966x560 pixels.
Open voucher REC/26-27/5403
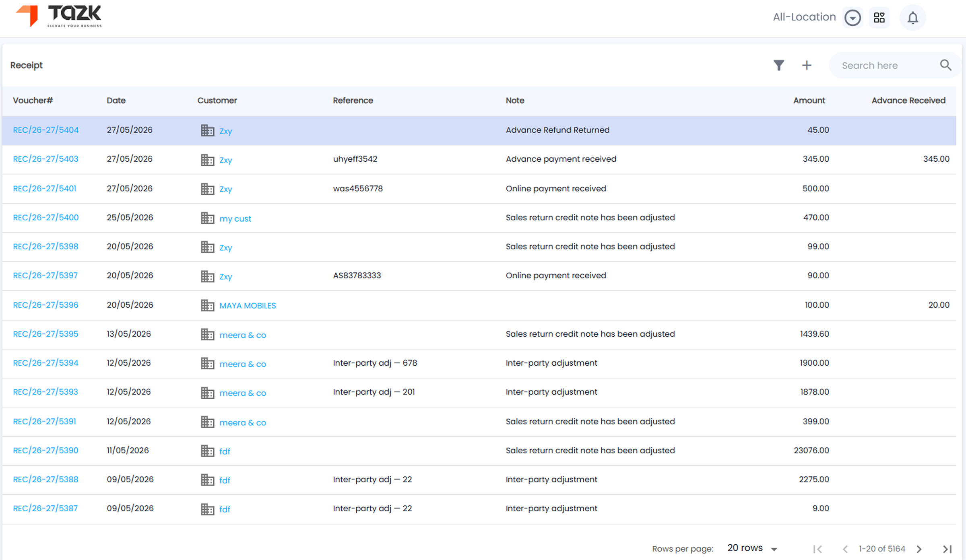(45, 159)
